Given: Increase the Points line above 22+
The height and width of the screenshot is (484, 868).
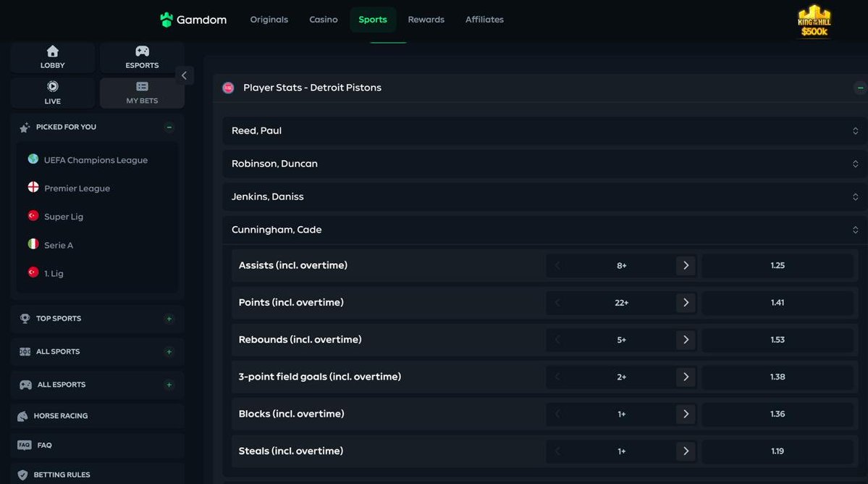Looking at the screenshot, I should (686, 303).
